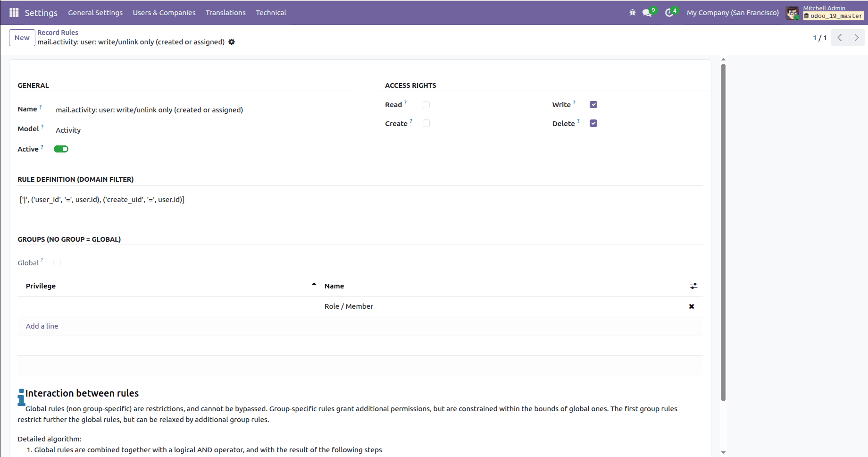Toggle the Privilege column sort arrow

coord(314,284)
